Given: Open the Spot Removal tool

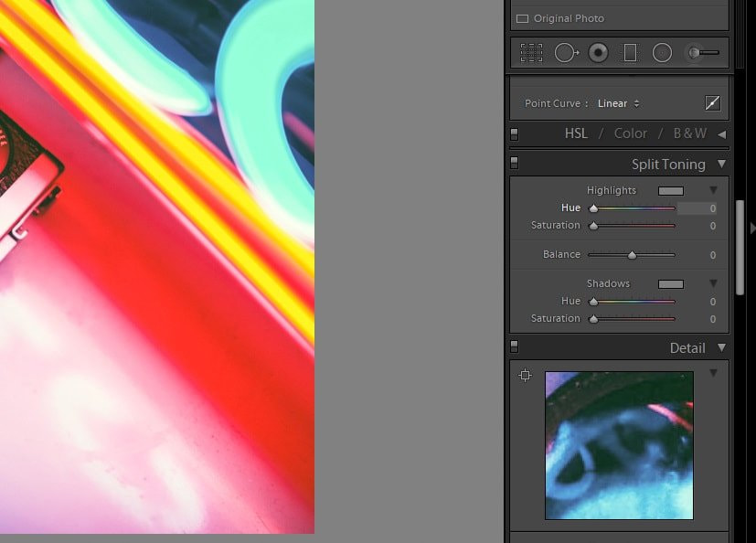Looking at the screenshot, I should (x=566, y=52).
